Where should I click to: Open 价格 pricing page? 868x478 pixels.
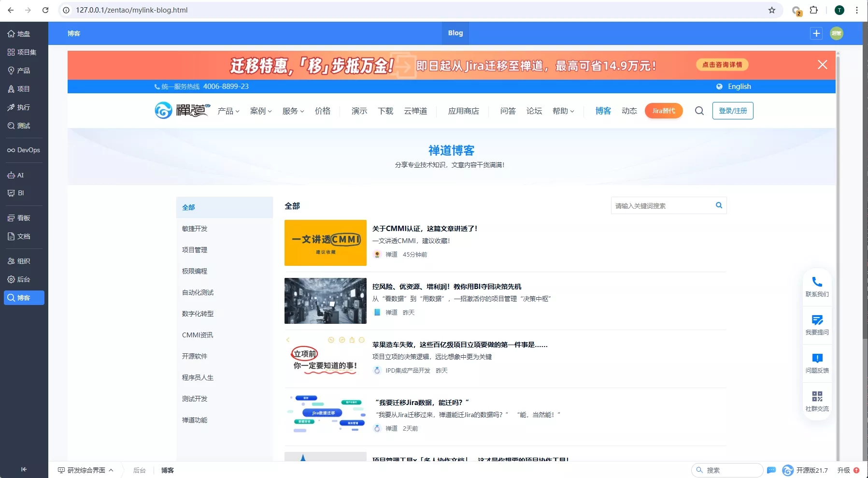pyautogui.click(x=323, y=111)
